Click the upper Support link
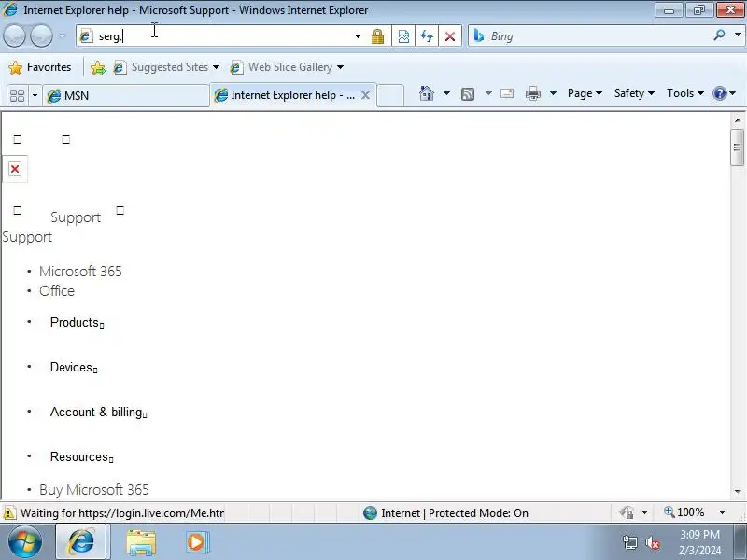This screenshot has width=747, height=560. tap(76, 217)
